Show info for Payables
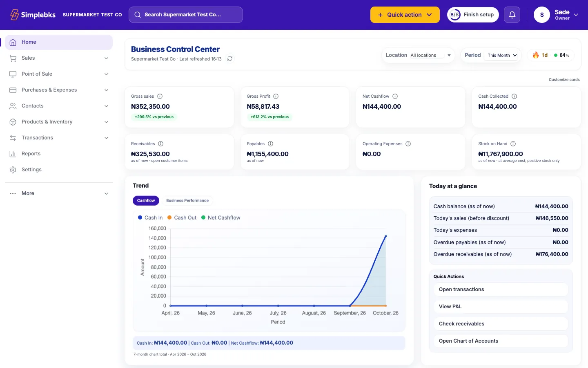Image resolution: width=588 pixels, height=368 pixels. click(271, 144)
